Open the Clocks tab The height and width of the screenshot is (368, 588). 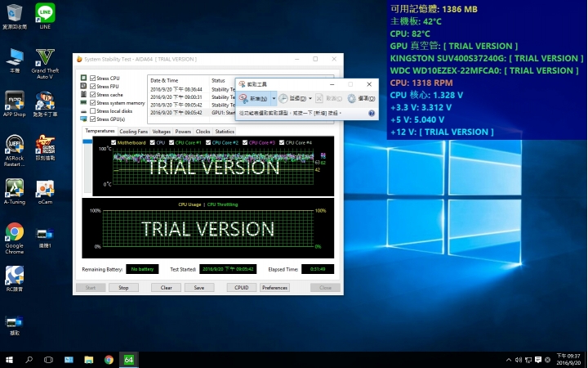203,132
